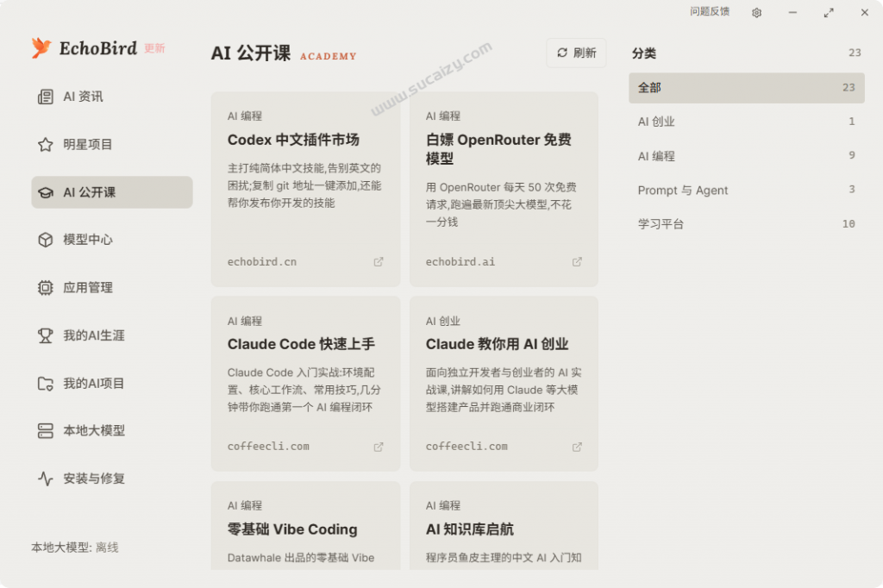Click the refresh arrows icon in 刷新
The height and width of the screenshot is (588, 883).
[562, 53]
